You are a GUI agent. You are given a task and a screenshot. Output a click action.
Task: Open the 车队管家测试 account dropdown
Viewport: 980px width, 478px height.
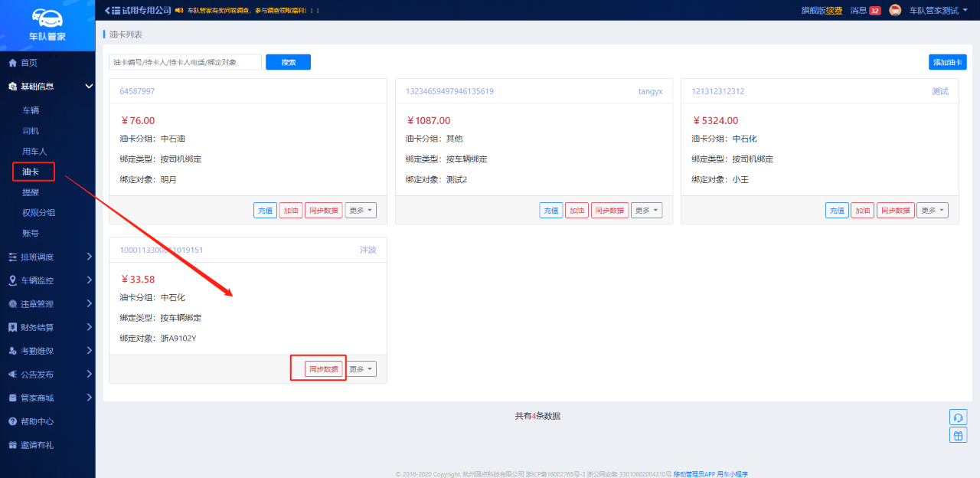pyautogui.click(x=938, y=11)
